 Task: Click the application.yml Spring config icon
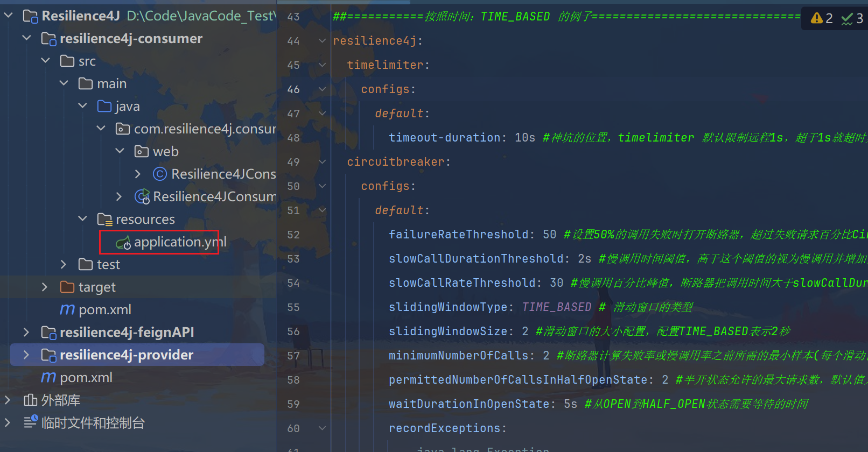(123, 243)
